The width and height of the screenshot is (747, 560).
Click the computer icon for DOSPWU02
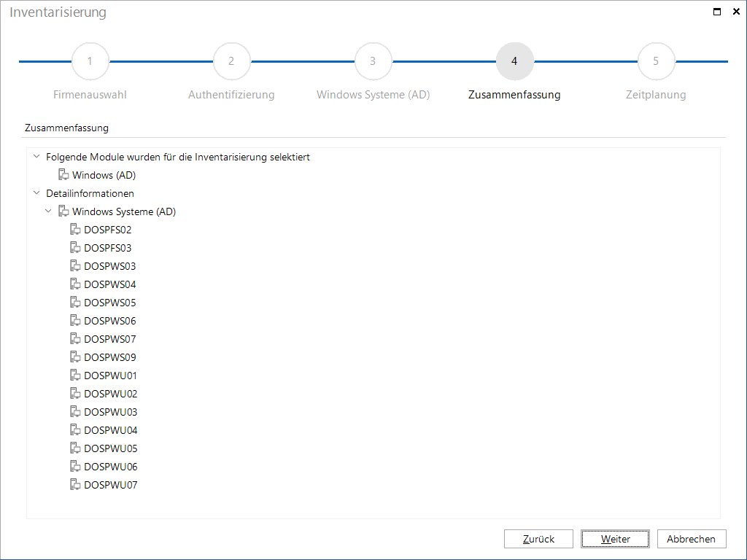[75, 393]
